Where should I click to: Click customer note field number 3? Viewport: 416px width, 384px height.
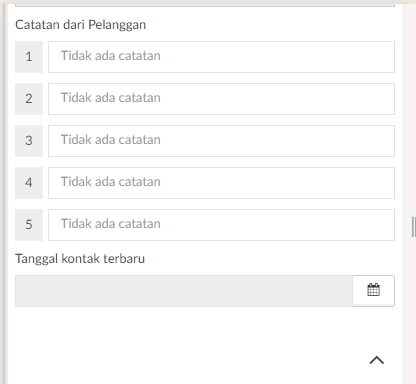221,141
